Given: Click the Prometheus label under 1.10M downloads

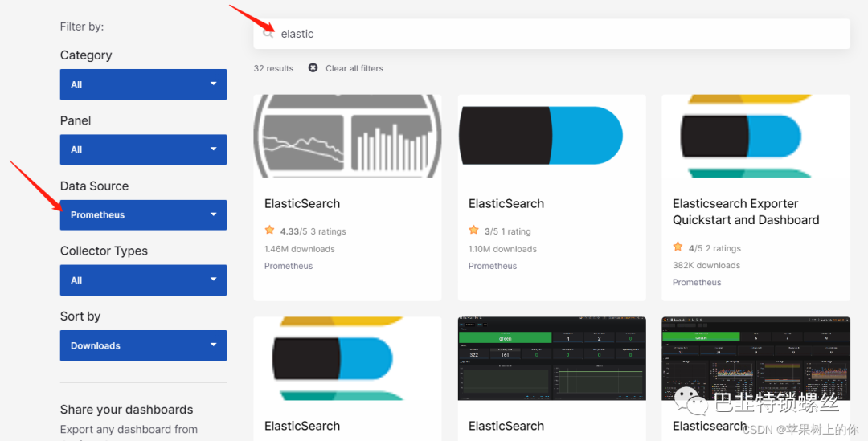Looking at the screenshot, I should (x=493, y=266).
